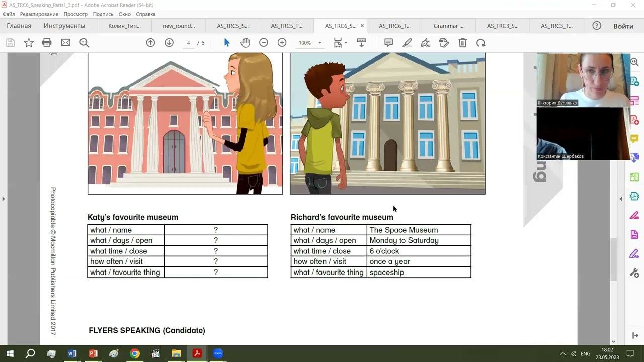Switch to the Grammar document tab
This screenshot has width=644, height=362.
coord(448,26)
